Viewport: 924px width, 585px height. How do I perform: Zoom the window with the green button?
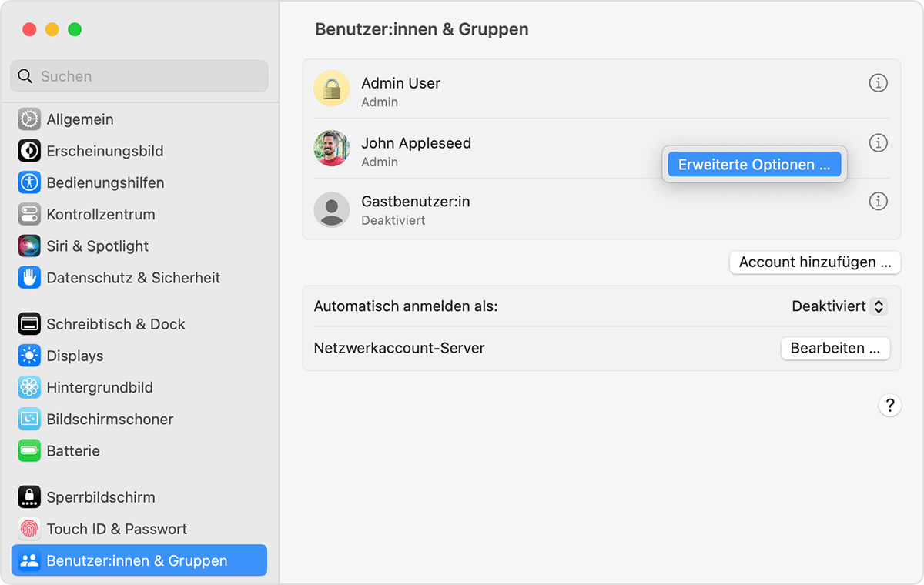click(75, 29)
